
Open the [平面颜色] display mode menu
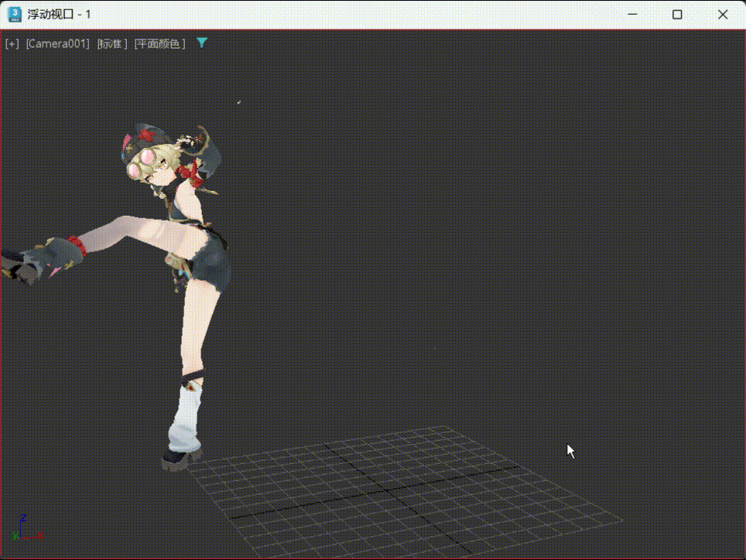tap(160, 44)
